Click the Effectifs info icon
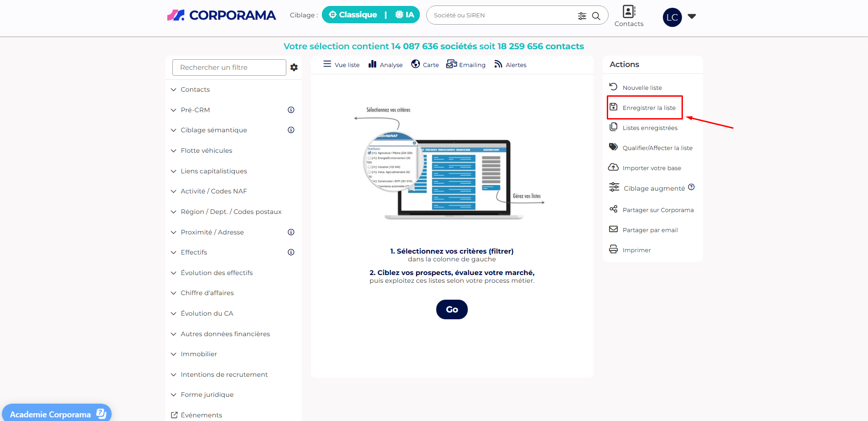Viewport: 868px width, 421px height. coord(291,252)
